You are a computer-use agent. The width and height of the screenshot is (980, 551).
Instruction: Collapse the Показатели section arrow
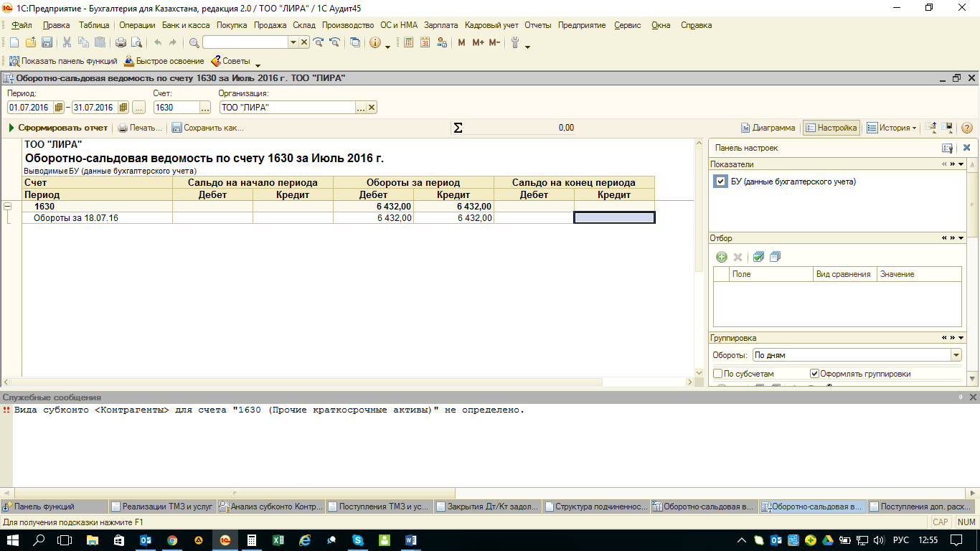[961, 164]
